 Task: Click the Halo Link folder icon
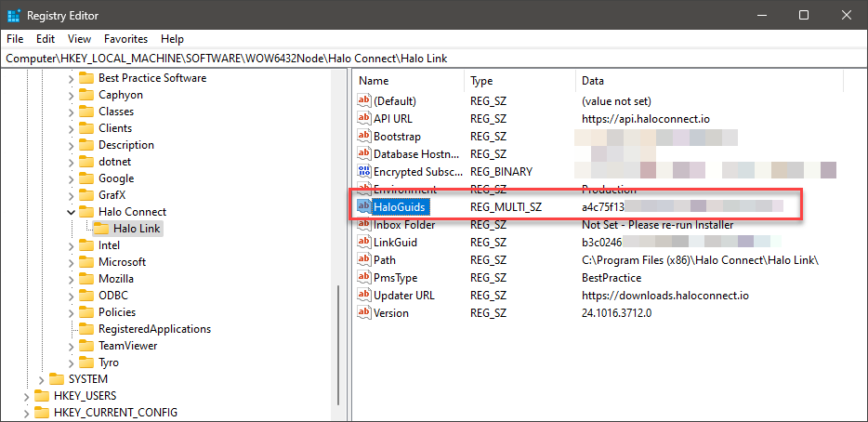pyautogui.click(x=100, y=228)
